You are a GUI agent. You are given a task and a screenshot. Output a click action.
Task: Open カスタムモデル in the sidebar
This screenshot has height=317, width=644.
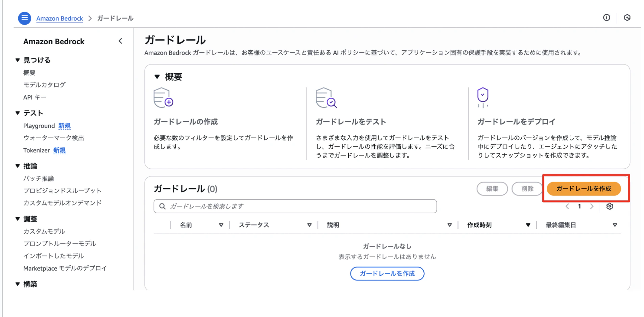point(44,231)
